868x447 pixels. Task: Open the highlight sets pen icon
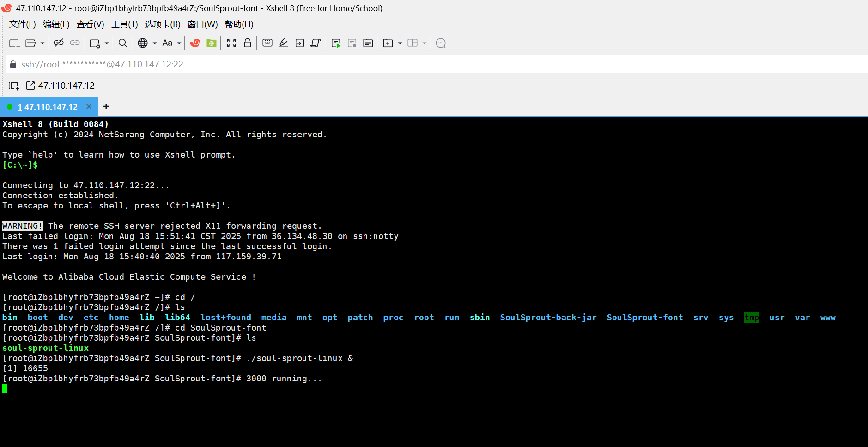tap(283, 43)
